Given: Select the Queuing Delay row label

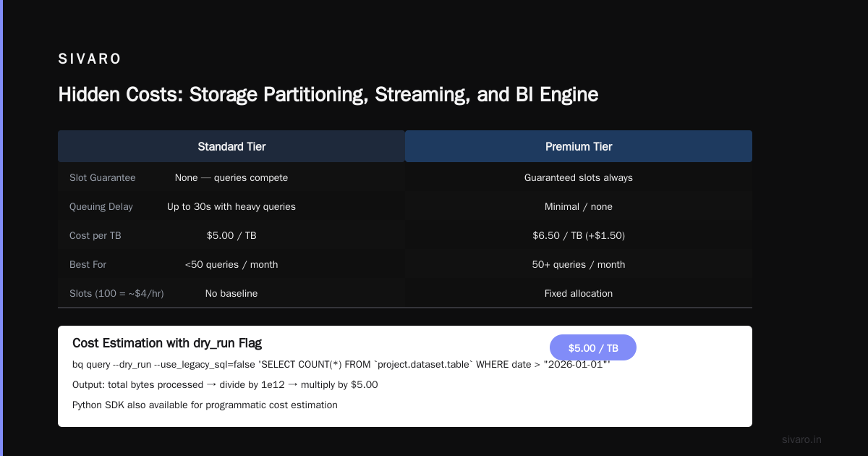Looking at the screenshot, I should 101,206.
